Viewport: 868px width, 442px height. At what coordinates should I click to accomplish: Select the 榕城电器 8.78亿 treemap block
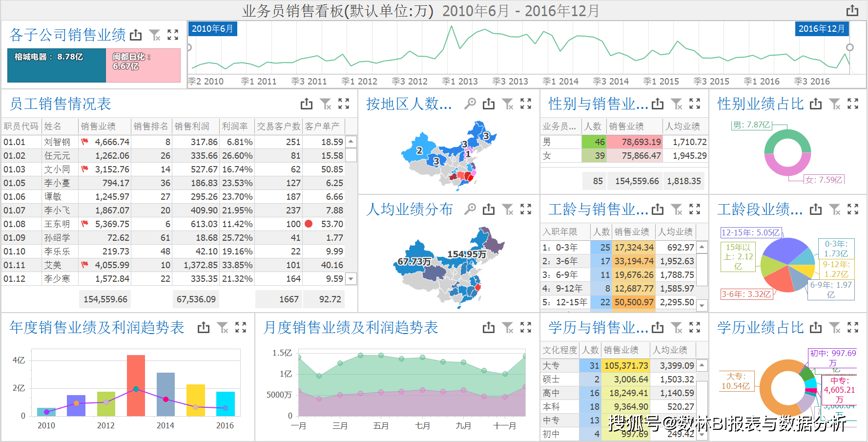57,65
